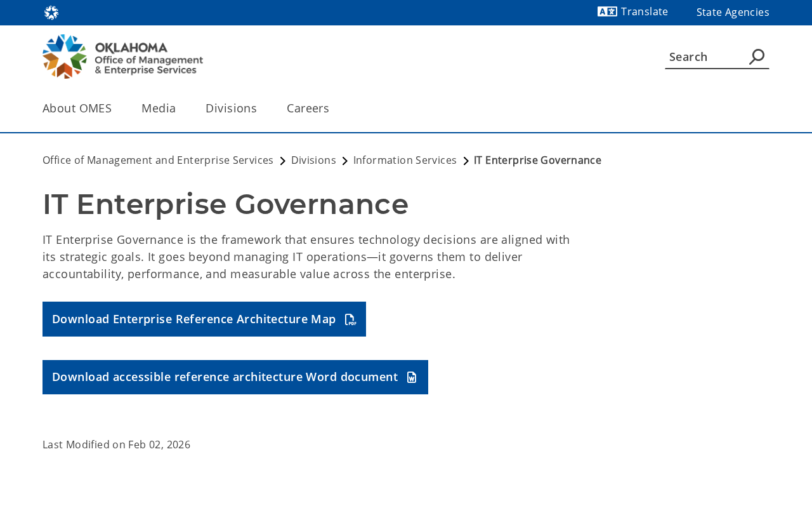The height and width of the screenshot is (508, 812).
Task: Click the chevron arrow before Divisions breadcrumb
Action: tap(282, 161)
